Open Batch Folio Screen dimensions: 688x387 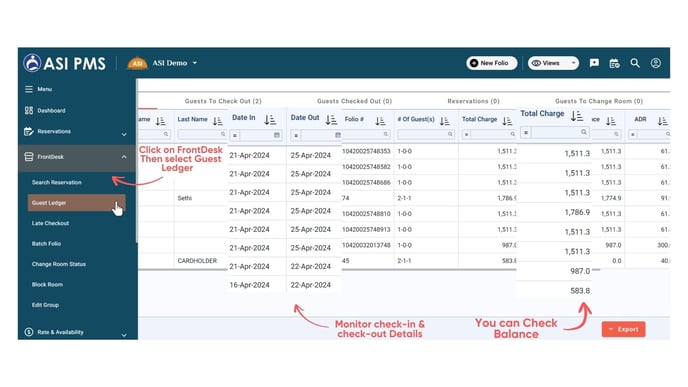[46, 244]
